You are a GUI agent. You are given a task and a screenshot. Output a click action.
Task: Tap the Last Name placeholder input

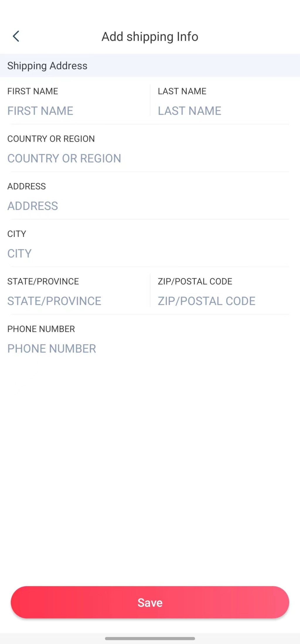190,111
